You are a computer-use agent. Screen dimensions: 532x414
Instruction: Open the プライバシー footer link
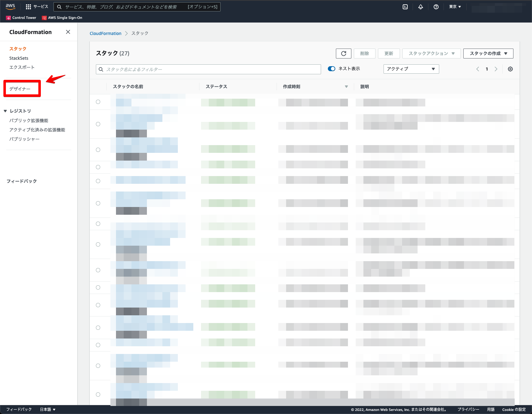pos(468,409)
